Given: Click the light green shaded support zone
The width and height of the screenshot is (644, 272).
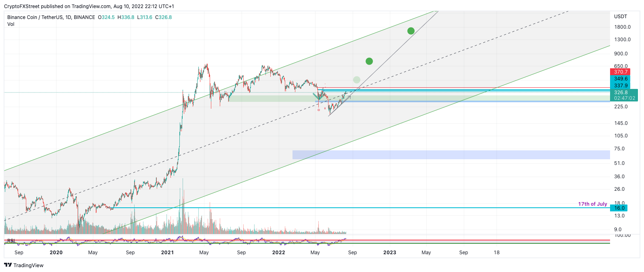Looking at the screenshot, I should tap(419, 98).
